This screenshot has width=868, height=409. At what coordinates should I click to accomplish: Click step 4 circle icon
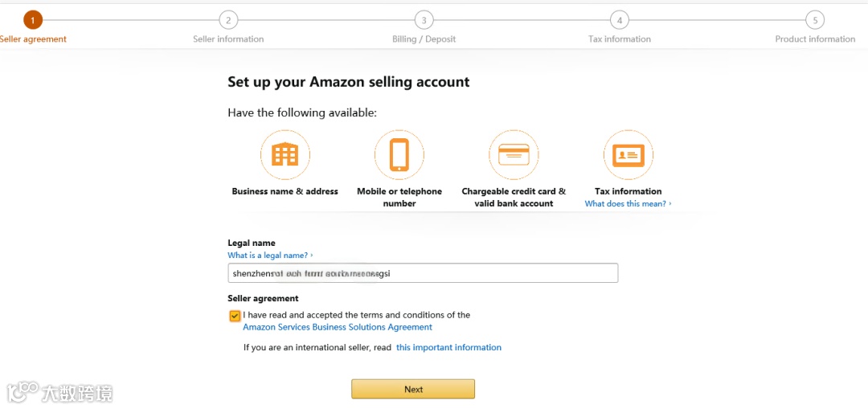coord(619,20)
